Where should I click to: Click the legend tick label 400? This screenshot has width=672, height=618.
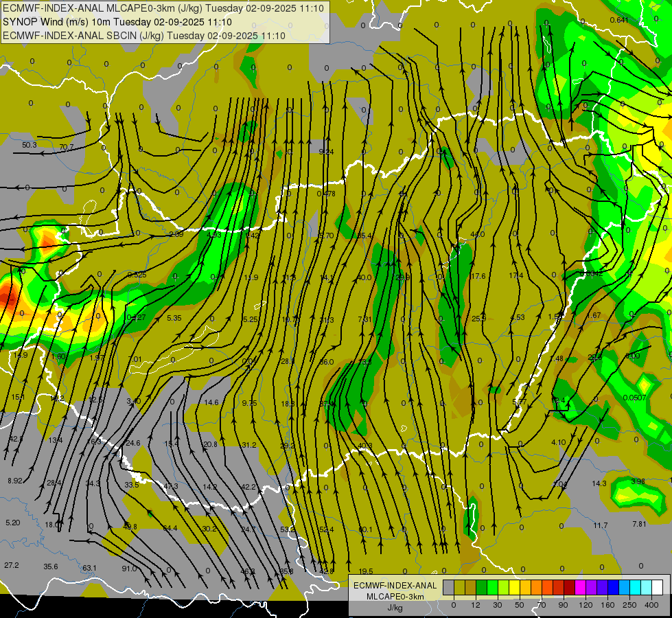[651, 605]
